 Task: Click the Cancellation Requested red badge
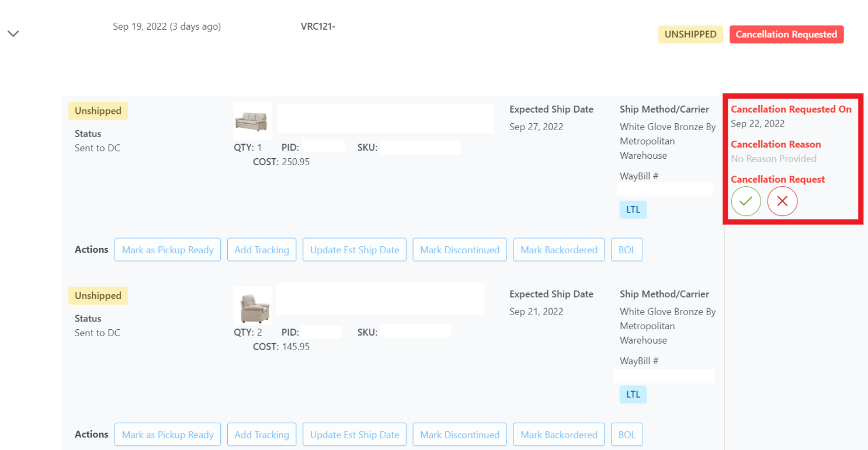click(x=786, y=34)
